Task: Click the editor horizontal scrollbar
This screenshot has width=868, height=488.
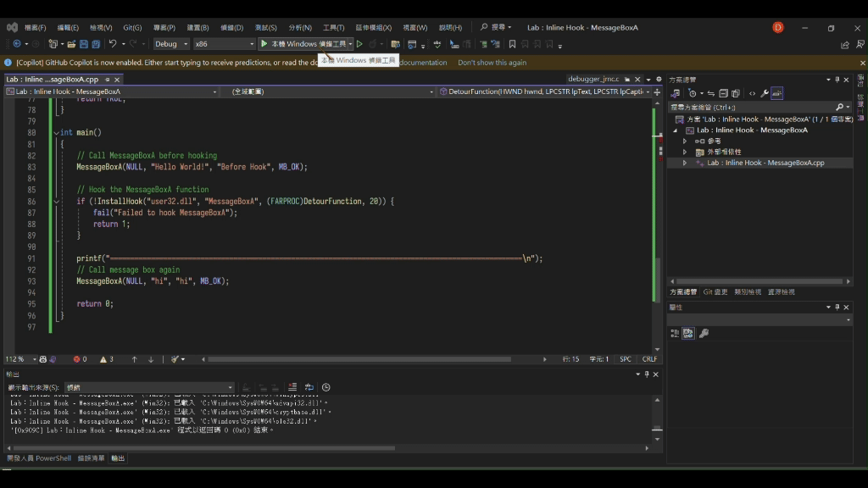Action: pos(359,359)
